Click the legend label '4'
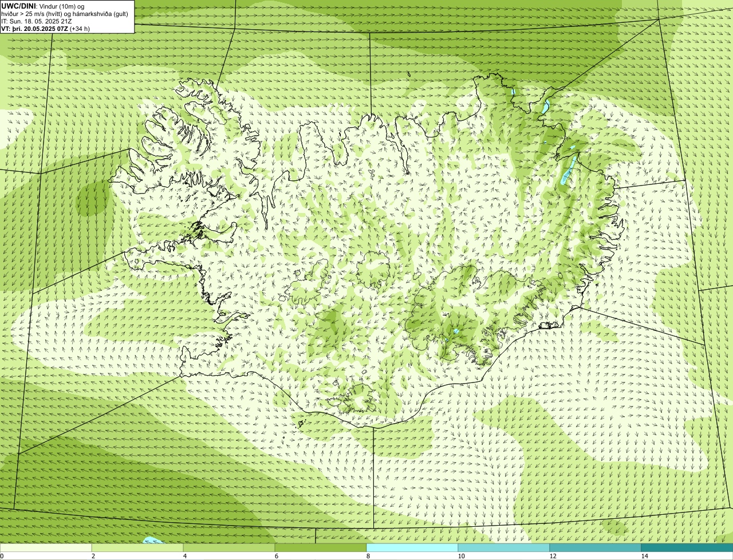 tap(184, 556)
